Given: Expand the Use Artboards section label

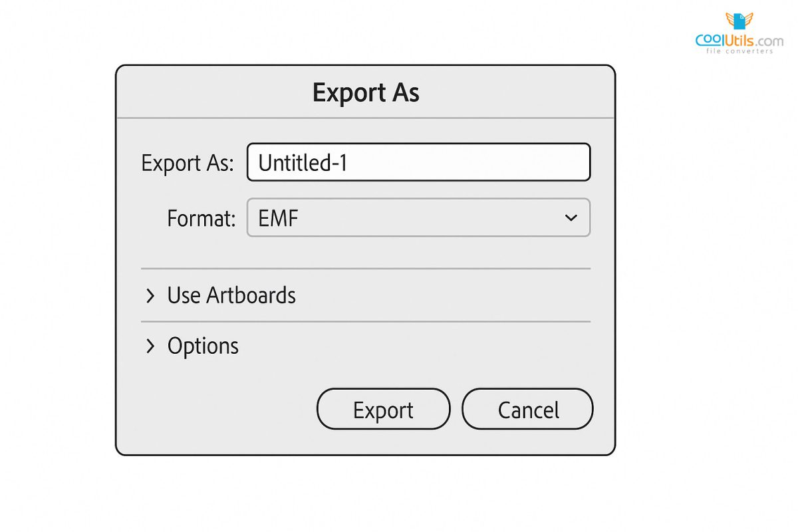Looking at the screenshot, I should 231,295.
